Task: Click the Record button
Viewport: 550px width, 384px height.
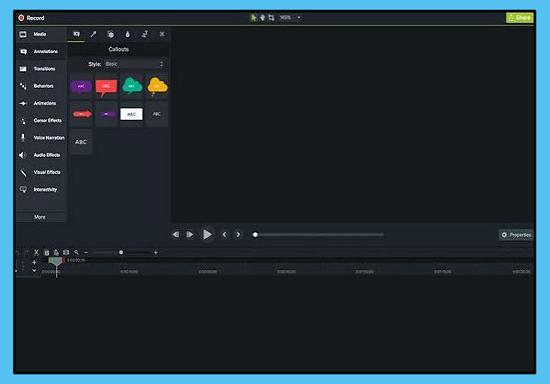Action: (31, 18)
